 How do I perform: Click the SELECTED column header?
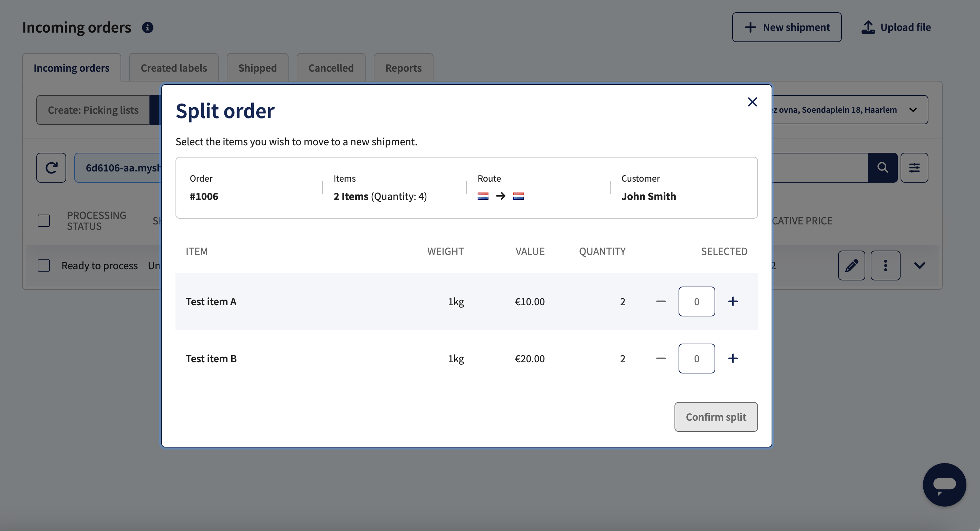pyautogui.click(x=724, y=251)
